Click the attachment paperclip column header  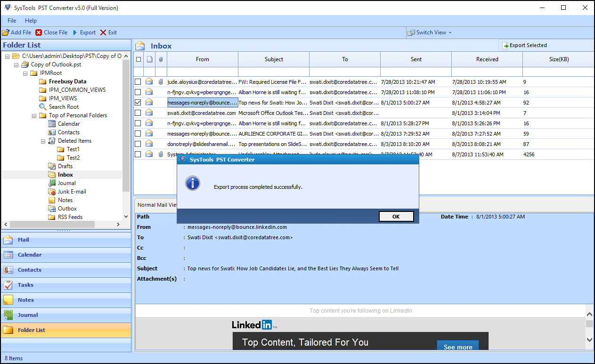pos(161,59)
